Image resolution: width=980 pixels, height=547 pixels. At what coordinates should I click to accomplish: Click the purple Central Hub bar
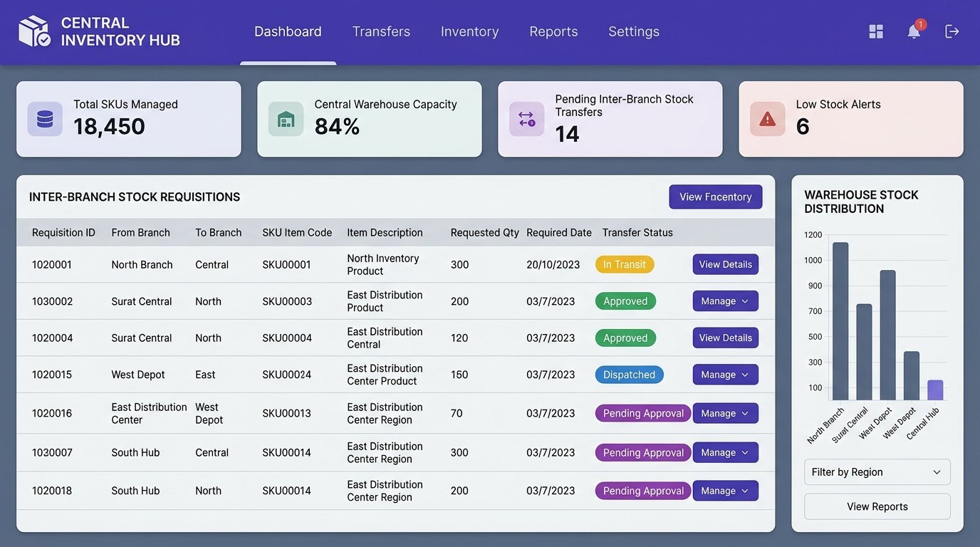click(x=935, y=390)
